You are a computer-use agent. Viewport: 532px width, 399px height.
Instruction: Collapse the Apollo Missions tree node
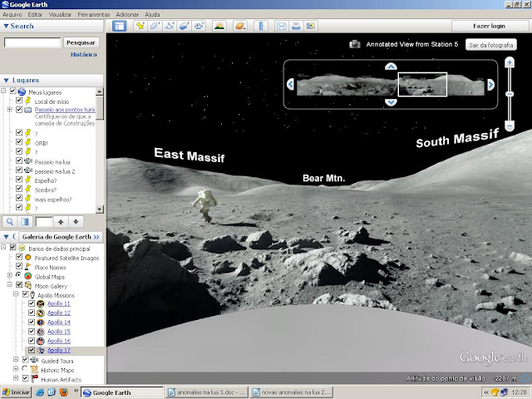[16, 293]
